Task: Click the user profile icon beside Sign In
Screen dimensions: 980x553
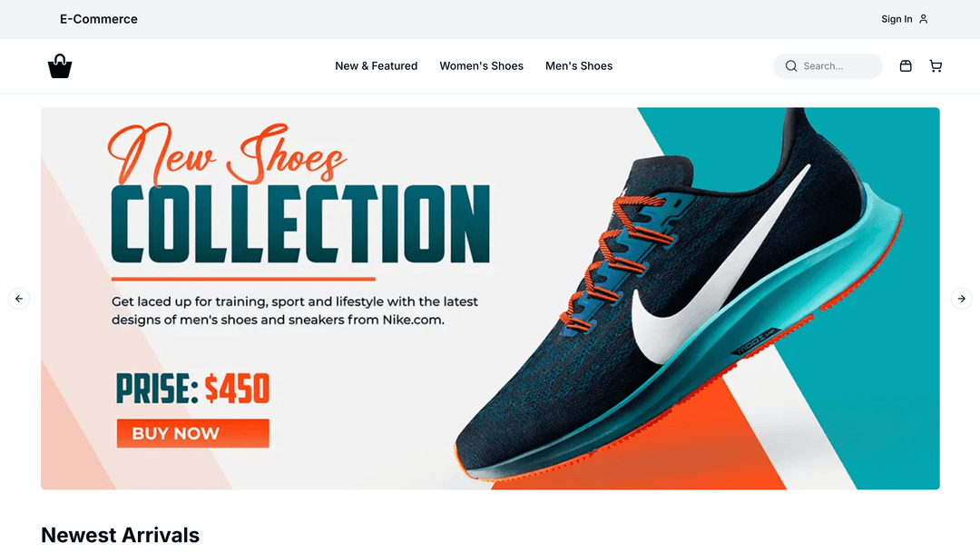Action: (923, 19)
